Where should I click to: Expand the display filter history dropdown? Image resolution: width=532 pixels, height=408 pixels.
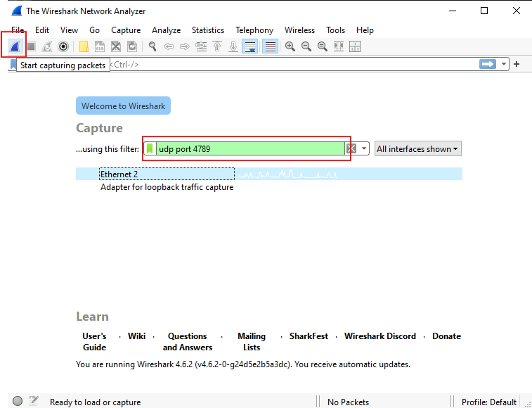[504, 64]
